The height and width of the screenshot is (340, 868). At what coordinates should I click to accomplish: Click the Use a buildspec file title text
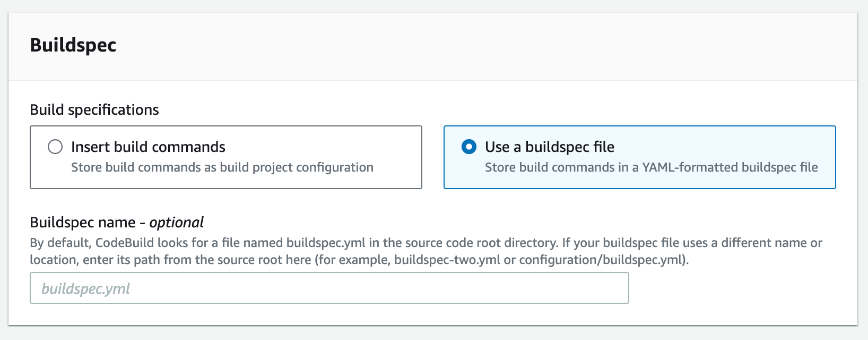(549, 147)
